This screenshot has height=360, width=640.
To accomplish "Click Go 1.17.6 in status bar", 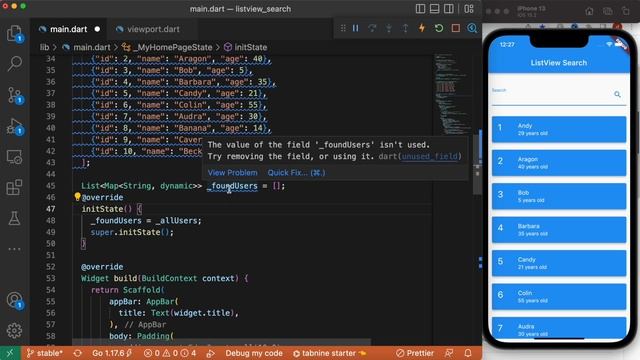I will 112,353.
